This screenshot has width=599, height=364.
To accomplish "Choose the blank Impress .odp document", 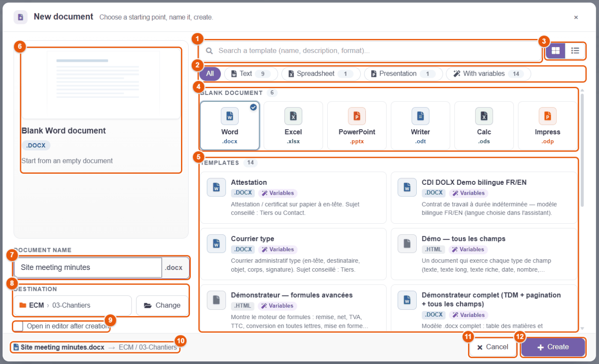I will tap(548, 125).
